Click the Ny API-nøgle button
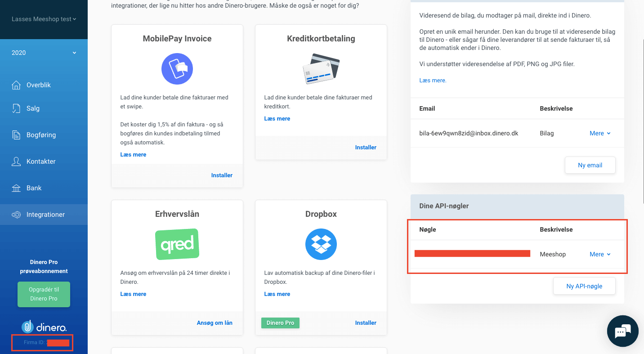Viewport: 644px width, 354px height. tap(584, 286)
